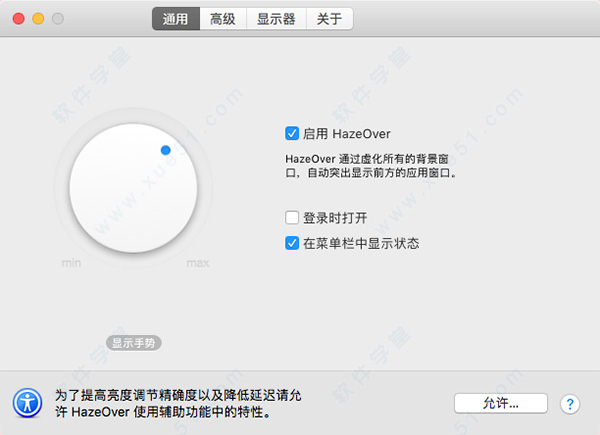Toggle the 启用 HazeOver checkbox
The height and width of the screenshot is (435, 600).
(292, 134)
